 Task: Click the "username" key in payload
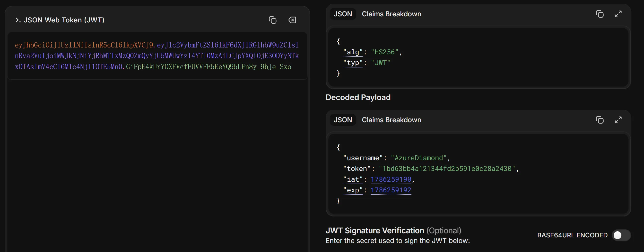coord(363,158)
